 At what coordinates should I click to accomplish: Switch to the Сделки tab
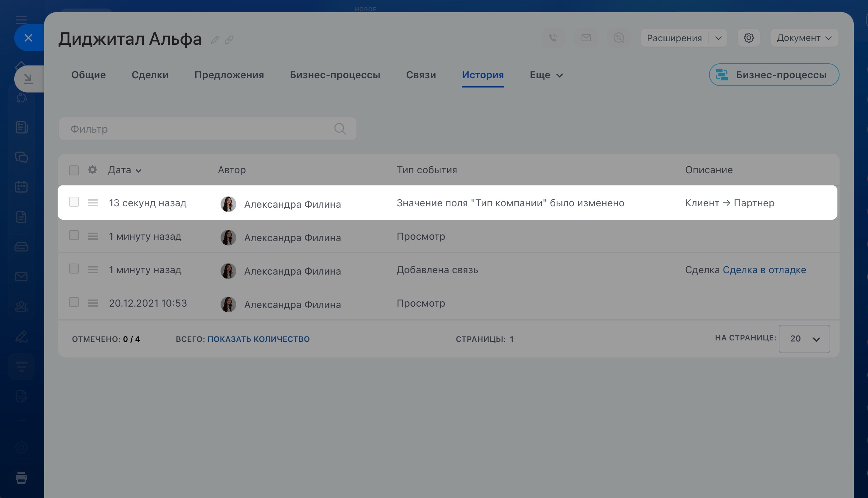click(150, 75)
